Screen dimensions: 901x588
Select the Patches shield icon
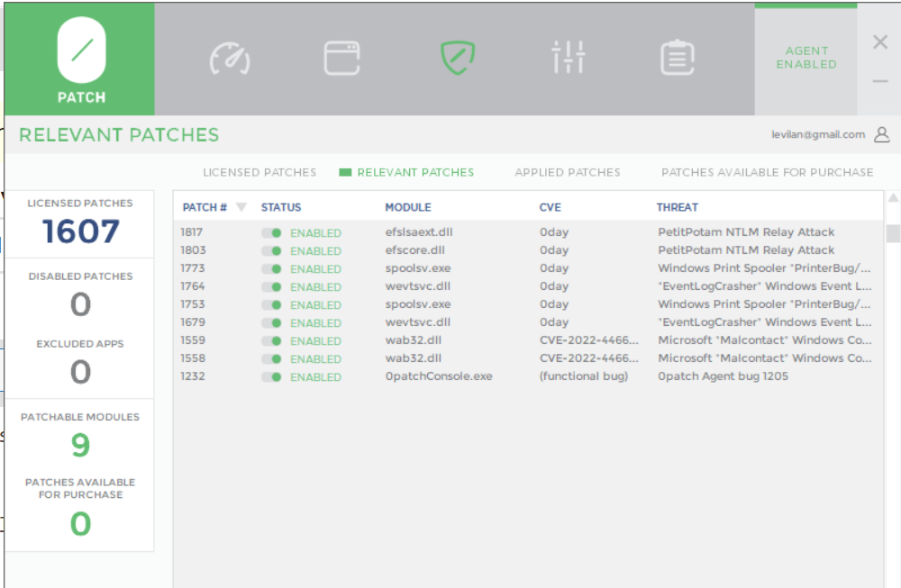coord(457,59)
